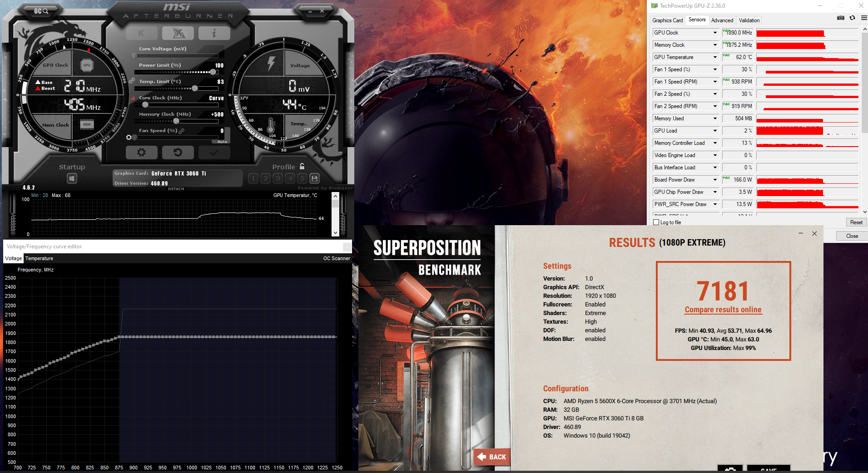This screenshot has width=868, height=473.
Task: Switch to Voltage tab in curve editor
Action: click(x=13, y=258)
